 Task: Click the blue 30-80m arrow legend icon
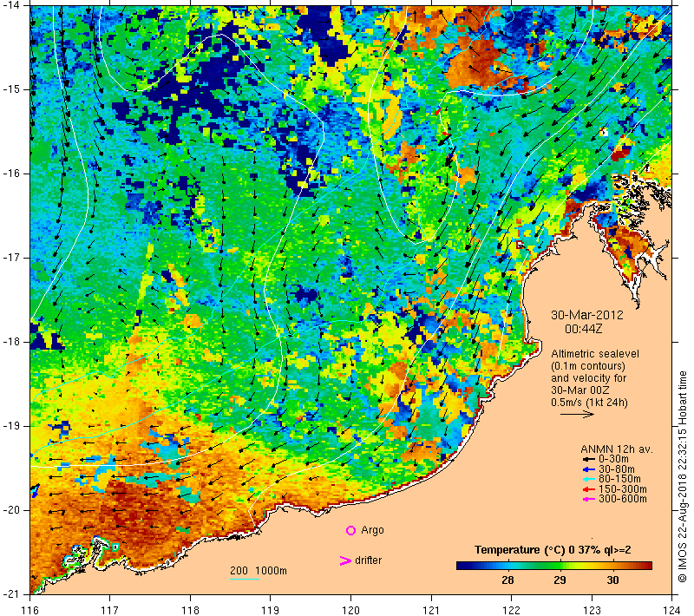pos(589,469)
